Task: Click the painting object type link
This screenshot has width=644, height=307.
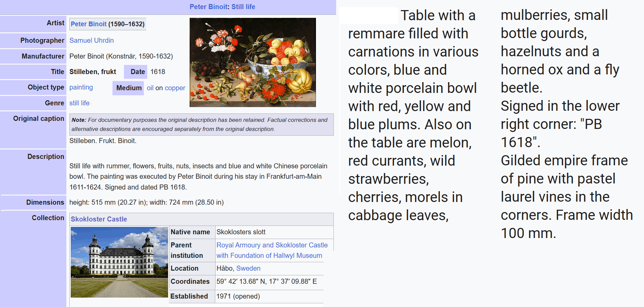Action: [81, 87]
